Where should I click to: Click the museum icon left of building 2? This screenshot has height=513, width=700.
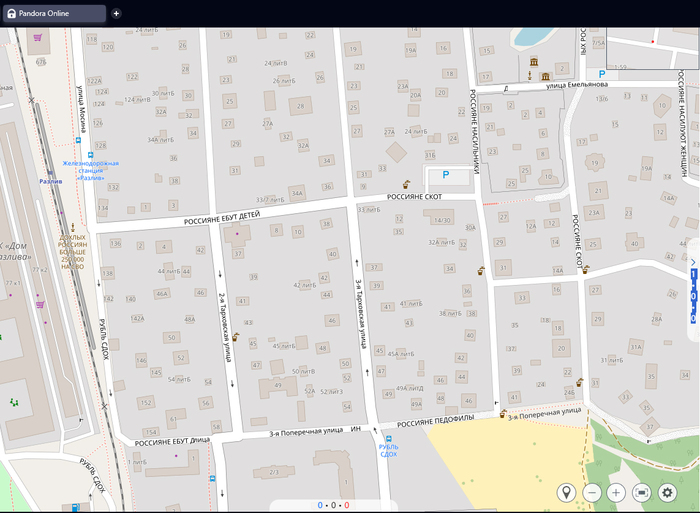point(546,76)
